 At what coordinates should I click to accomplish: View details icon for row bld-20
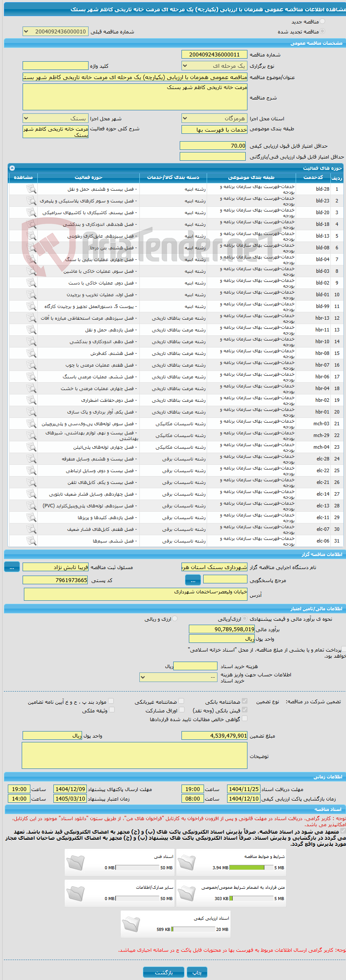(31, 212)
